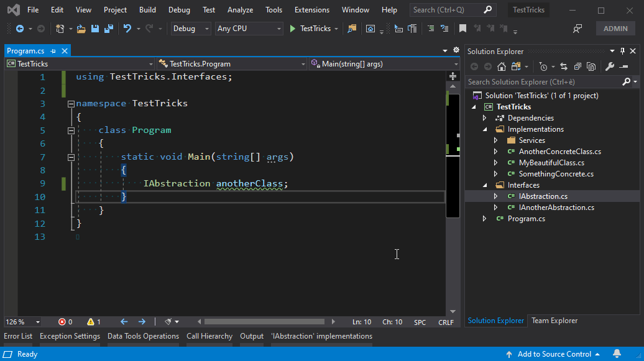Open Main(string[] args) member dropdown
Image resolution: width=644 pixels, height=361 pixels.
[x=385, y=63]
